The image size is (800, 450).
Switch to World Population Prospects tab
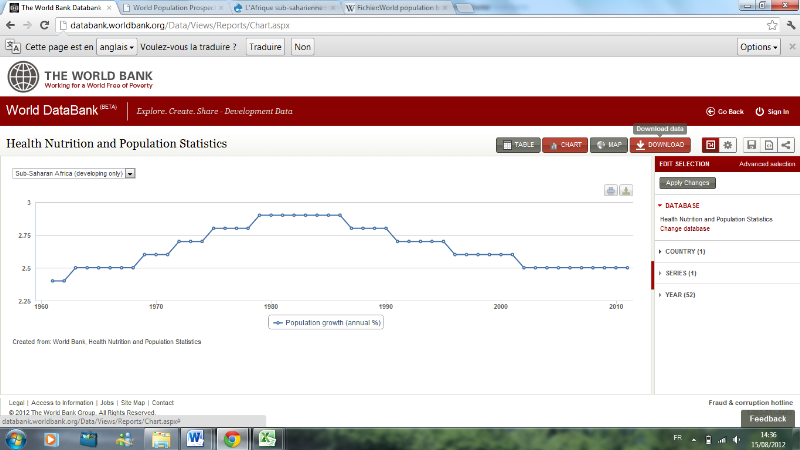tap(173, 8)
